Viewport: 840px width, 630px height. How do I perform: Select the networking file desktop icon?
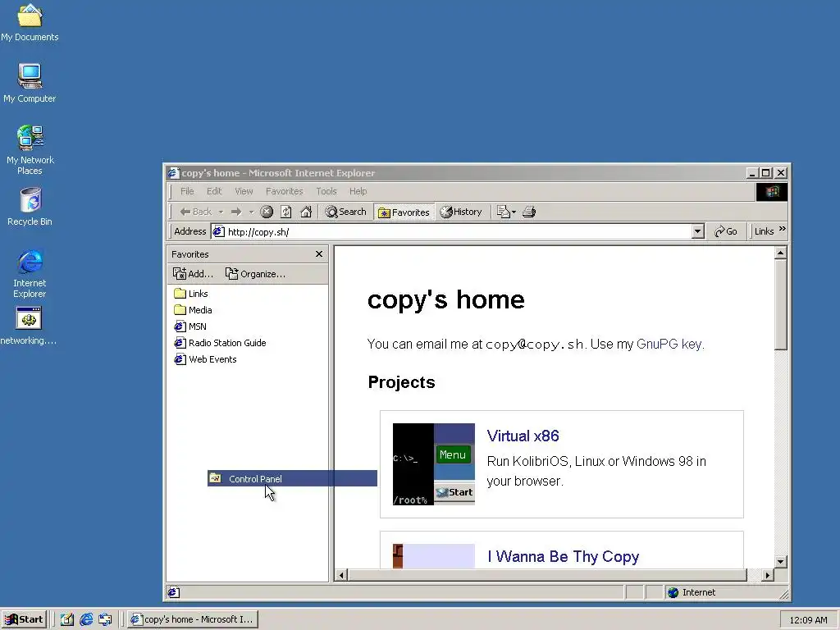pos(29,326)
